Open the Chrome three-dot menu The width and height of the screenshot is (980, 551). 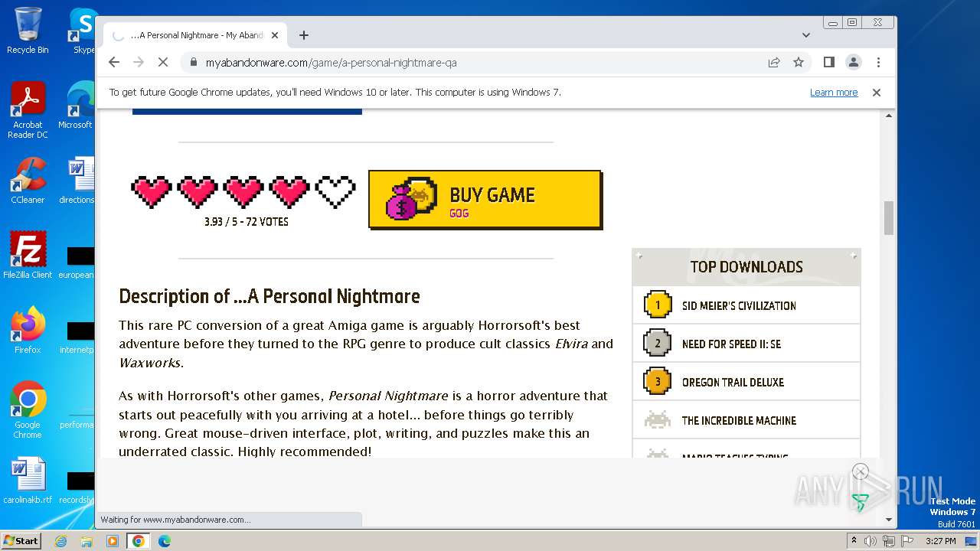tap(878, 62)
